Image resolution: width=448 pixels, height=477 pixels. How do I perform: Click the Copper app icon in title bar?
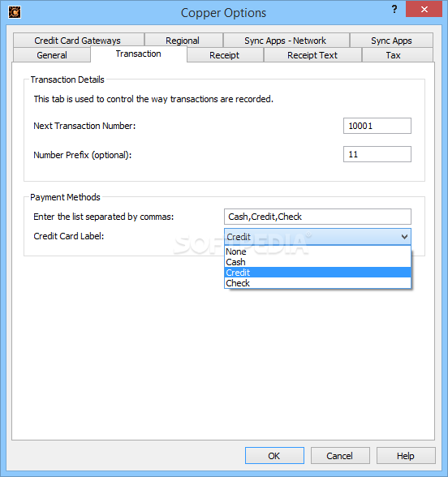click(x=15, y=12)
